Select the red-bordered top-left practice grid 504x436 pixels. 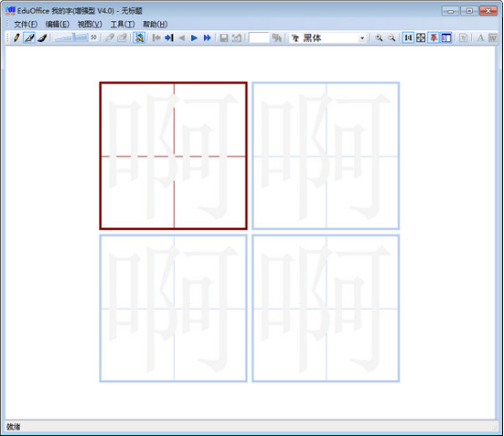174,156
